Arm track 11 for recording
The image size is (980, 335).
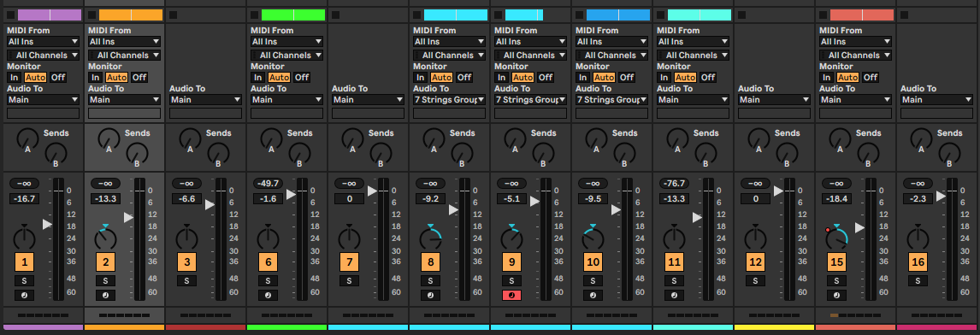coord(674,295)
